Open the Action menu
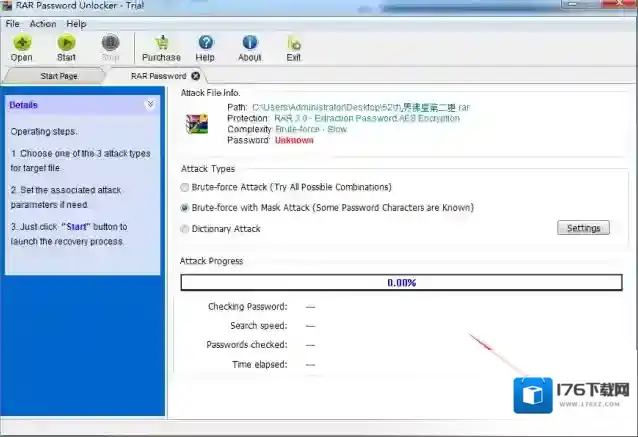Image resolution: width=638 pixels, height=437 pixels. tap(43, 23)
